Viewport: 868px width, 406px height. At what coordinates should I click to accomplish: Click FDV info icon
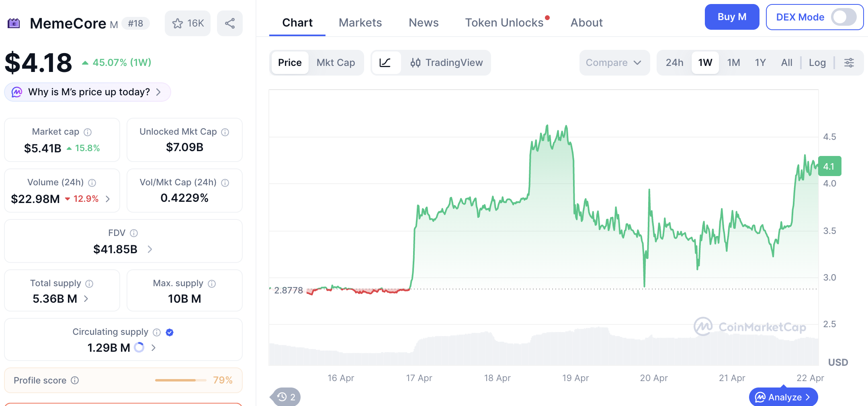pyautogui.click(x=134, y=233)
